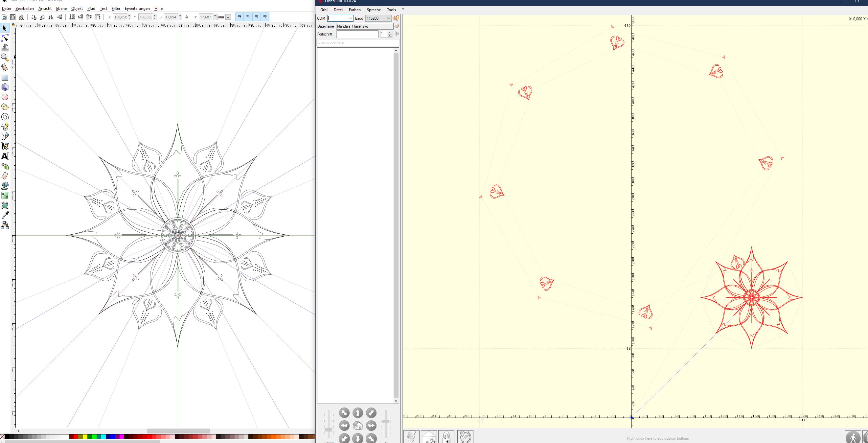Increase the X coordinate spinner
868x443 pixels.
tap(129, 15)
